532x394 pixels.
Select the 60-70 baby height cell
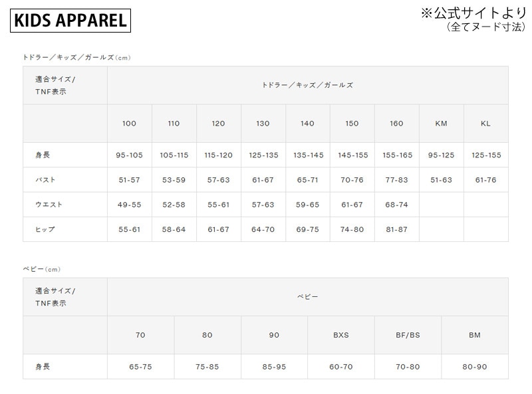340,366
